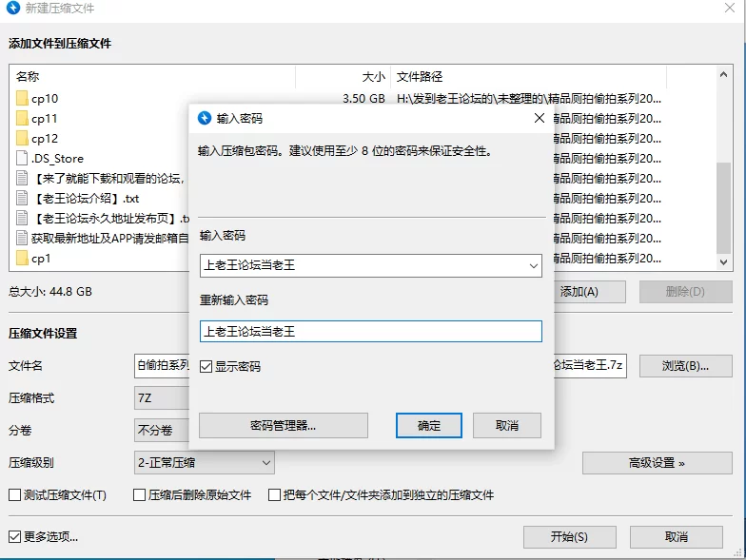The height and width of the screenshot is (560, 746).
Task: Click the 添加(A) button
Action: (590, 291)
